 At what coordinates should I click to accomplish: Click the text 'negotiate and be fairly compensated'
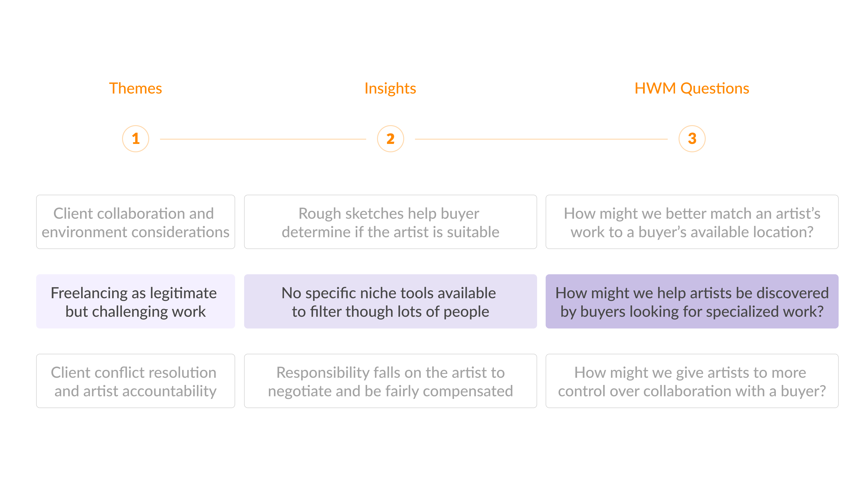pyautogui.click(x=390, y=391)
